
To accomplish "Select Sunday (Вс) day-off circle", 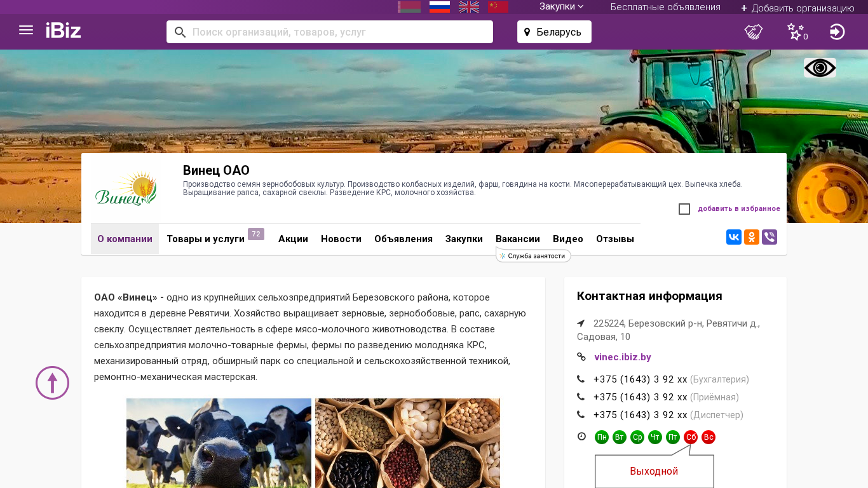I will 709,437.
